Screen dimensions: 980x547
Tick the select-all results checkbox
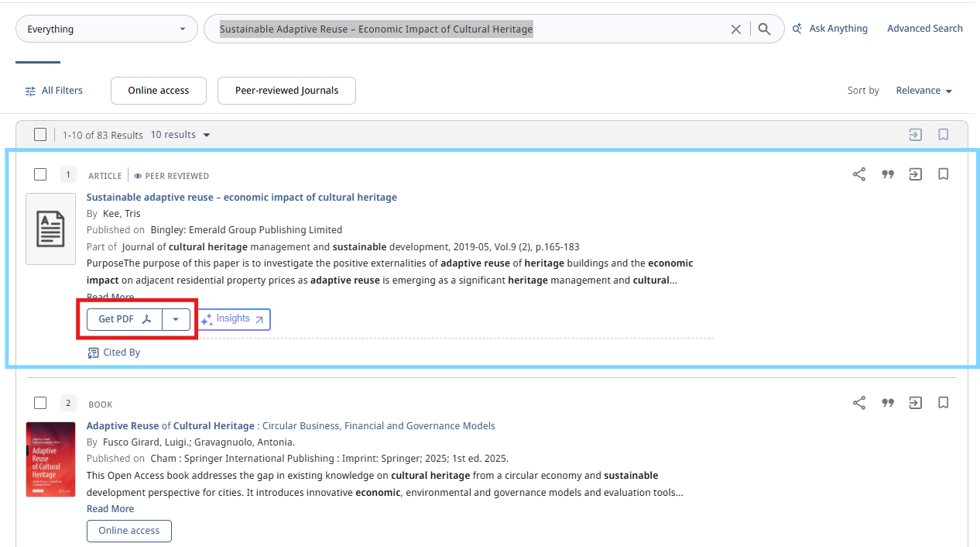pyautogui.click(x=40, y=135)
